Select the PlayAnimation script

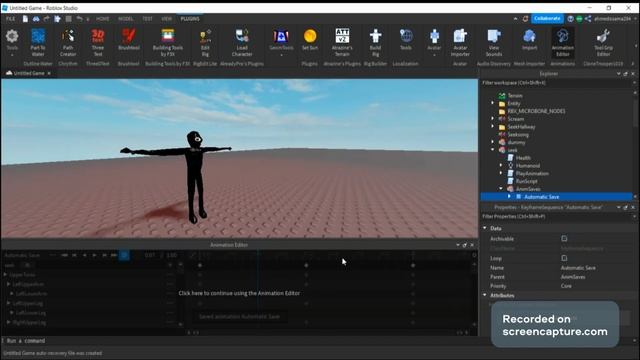(x=532, y=173)
